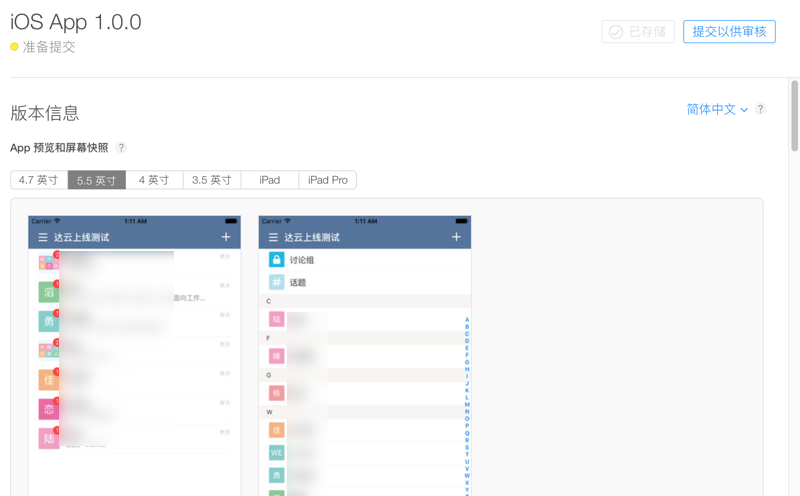
Task: Click the 话题 hash icon
Action: pyautogui.click(x=276, y=282)
